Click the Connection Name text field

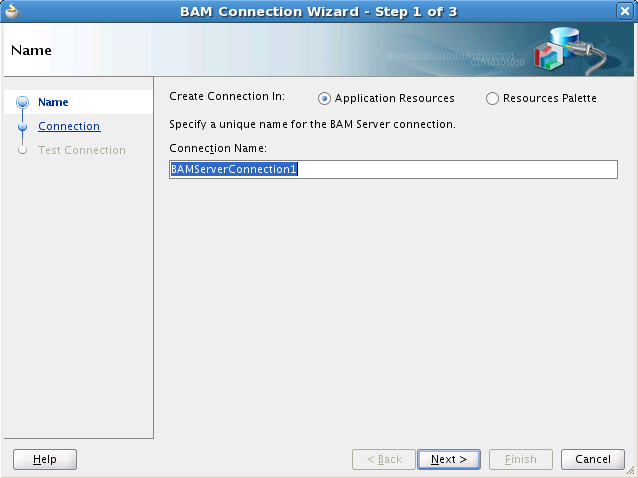393,169
